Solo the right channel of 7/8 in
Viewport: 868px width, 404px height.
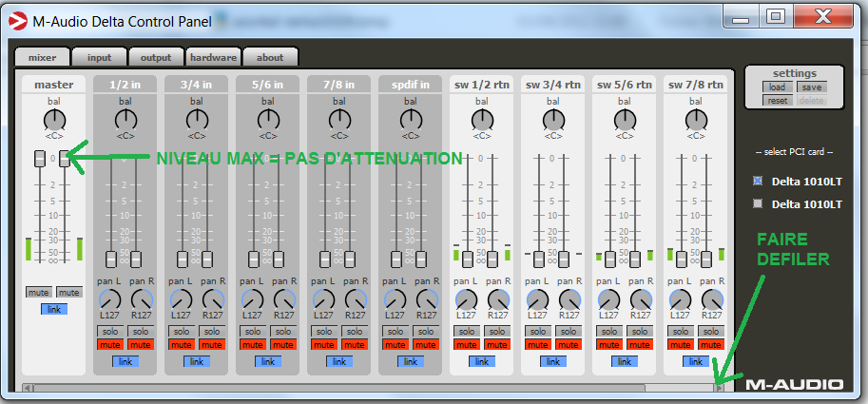click(x=355, y=332)
